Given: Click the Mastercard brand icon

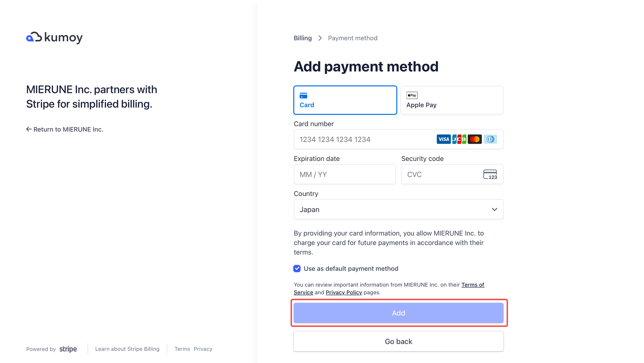Looking at the screenshot, I should coord(475,139).
